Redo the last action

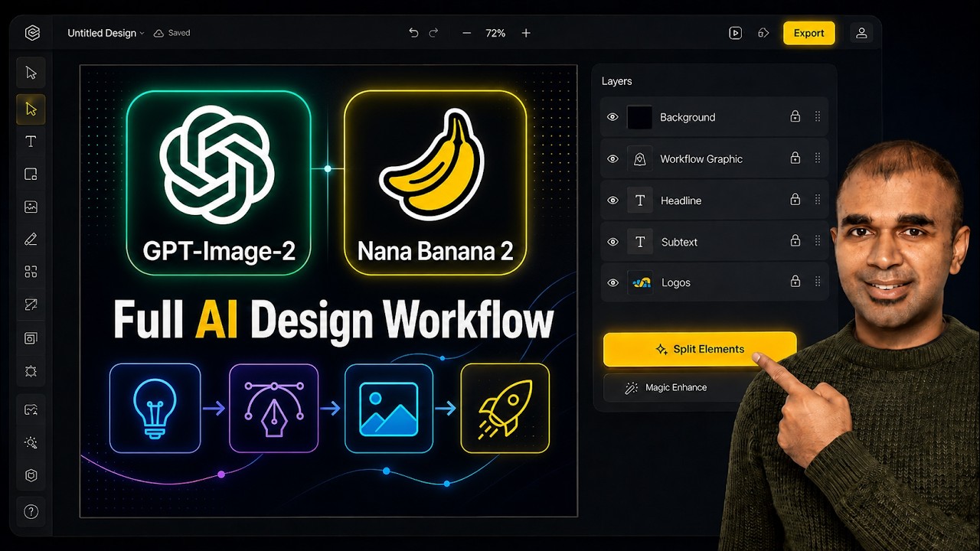(433, 33)
